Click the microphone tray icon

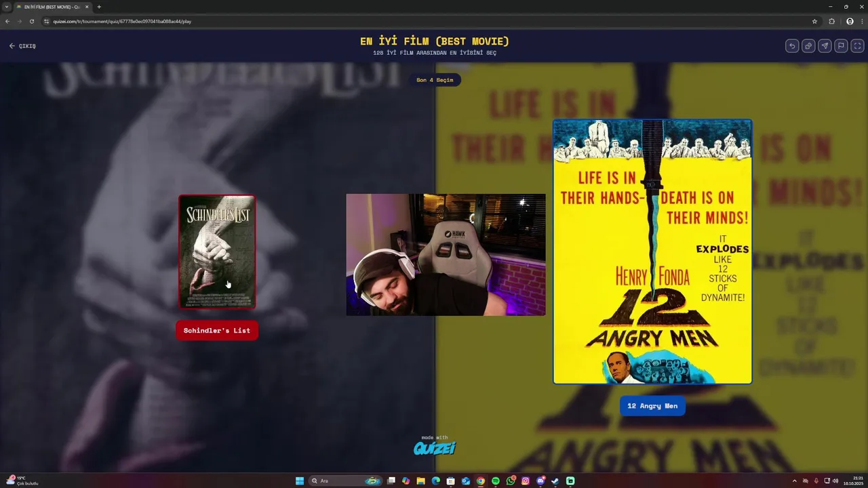(816, 481)
